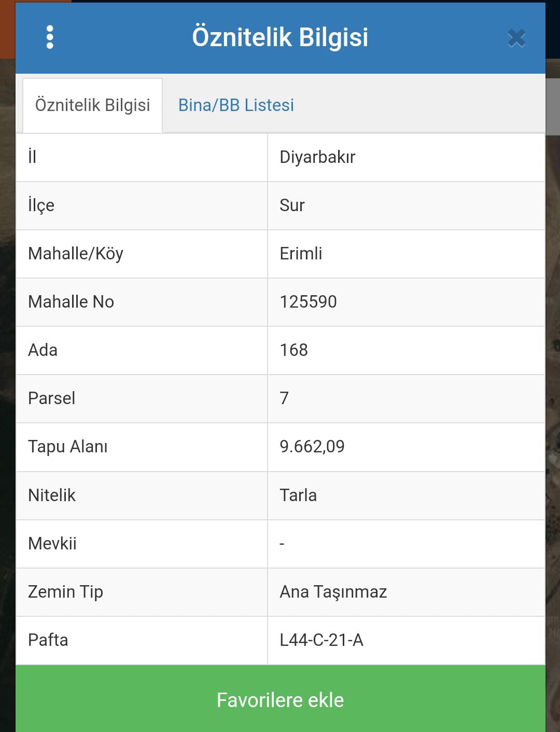Select the Tapu Alanı value 9.662,09
Image resolution: width=560 pixels, height=732 pixels.
[x=312, y=447]
